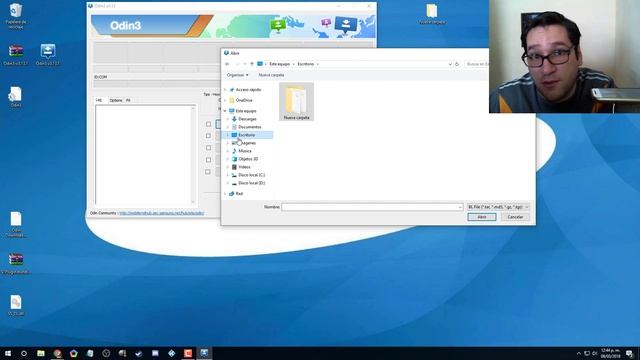This screenshot has height=360, width=640.
Task: Click Odin log scrollbar down arrow
Action: 193,202
